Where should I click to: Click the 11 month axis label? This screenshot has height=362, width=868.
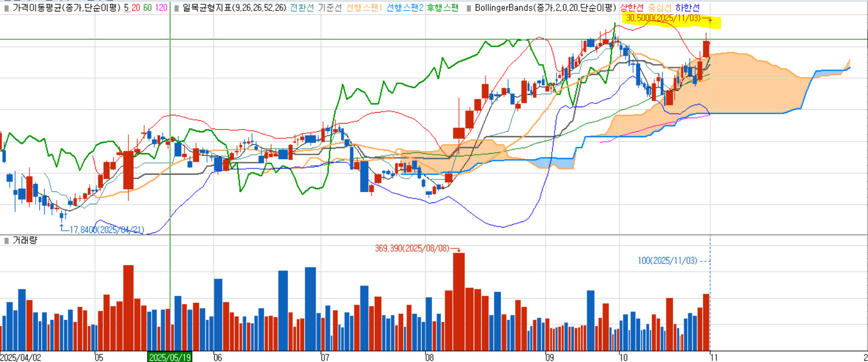[x=713, y=358]
